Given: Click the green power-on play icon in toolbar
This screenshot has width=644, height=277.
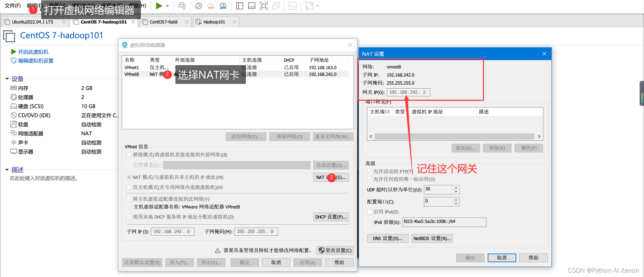Looking at the screenshot, I should click(x=159, y=6).
